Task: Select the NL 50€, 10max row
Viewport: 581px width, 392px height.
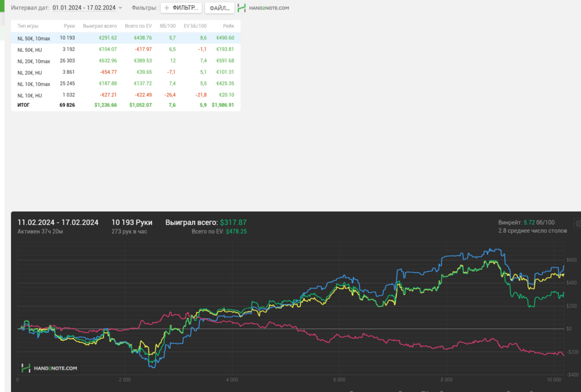Action: [x=125, y=38]
